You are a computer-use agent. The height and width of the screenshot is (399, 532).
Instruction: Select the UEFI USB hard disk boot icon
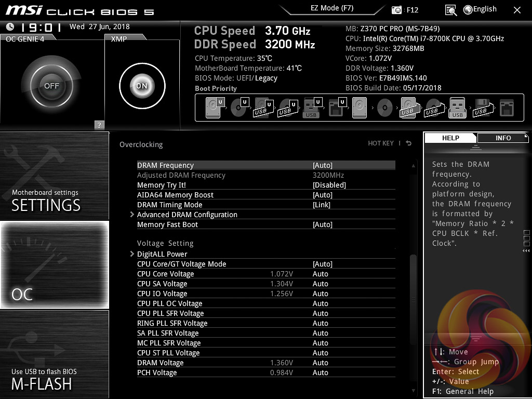click(263, 108)
